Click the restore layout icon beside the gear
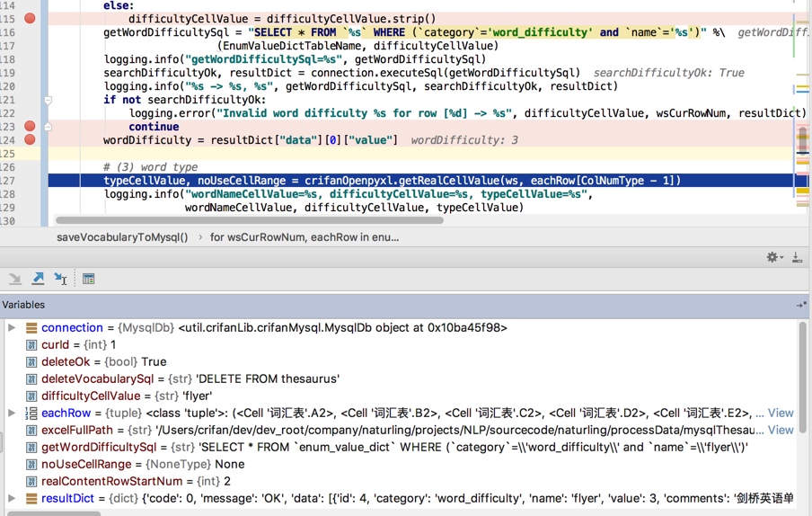Screen dimensions: 812x516 pyautogui.click(x=797, y=257)
